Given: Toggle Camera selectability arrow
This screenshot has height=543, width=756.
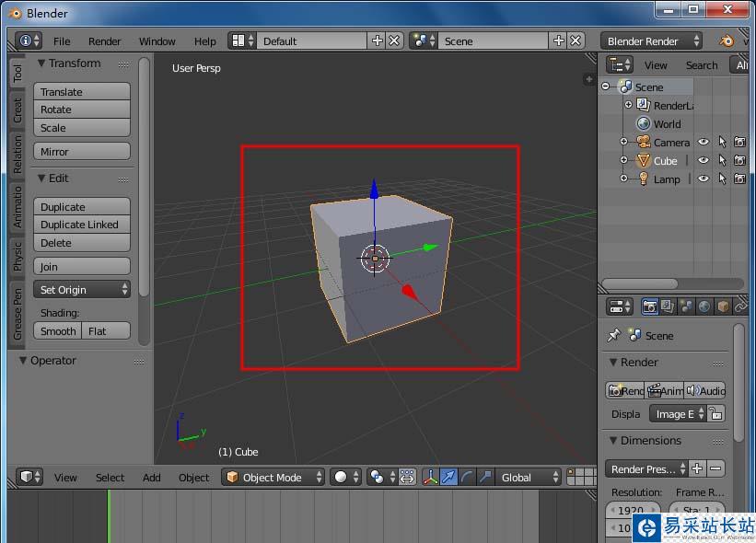Looking at the screenshot, I should point(722,142).
